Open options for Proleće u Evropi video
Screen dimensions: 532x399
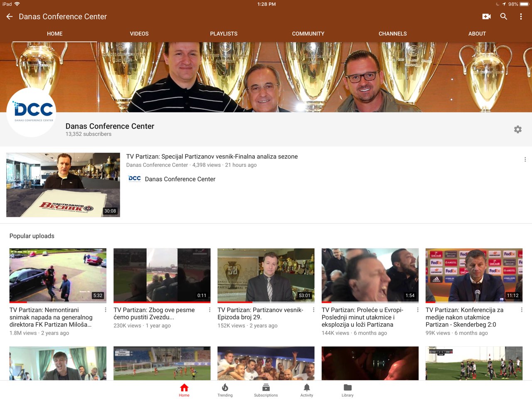(x=418, y=310)
